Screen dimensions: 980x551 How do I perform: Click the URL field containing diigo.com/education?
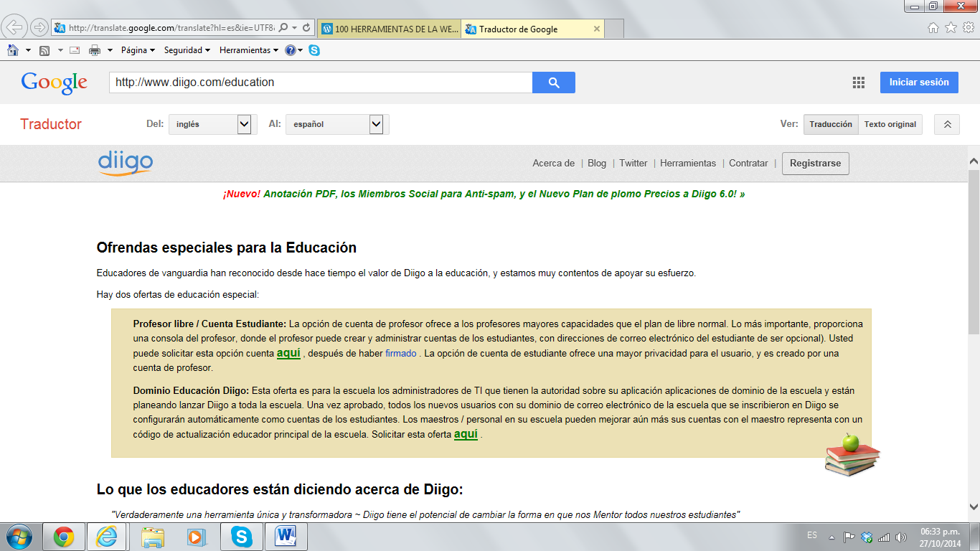pos(320,83)
